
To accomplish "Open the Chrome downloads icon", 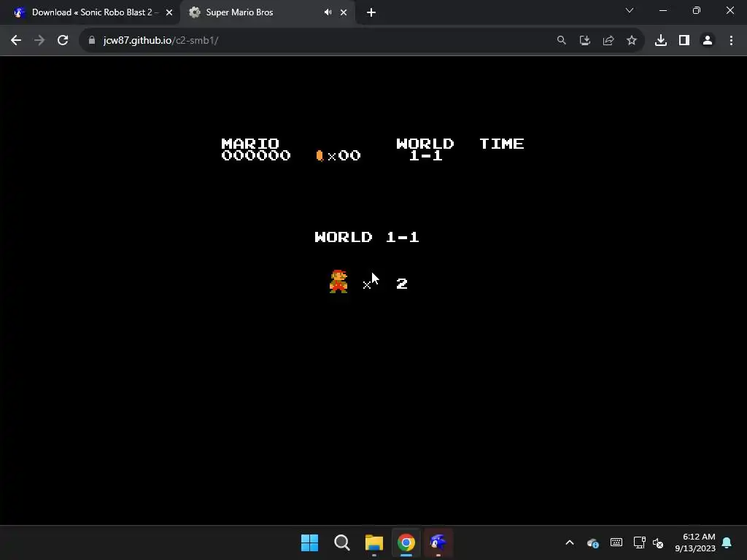I will click(661, 41).
